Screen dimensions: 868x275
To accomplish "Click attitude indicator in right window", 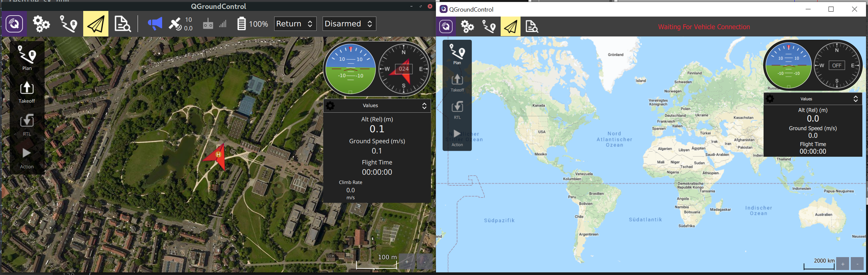I will [x=788, y=65].
